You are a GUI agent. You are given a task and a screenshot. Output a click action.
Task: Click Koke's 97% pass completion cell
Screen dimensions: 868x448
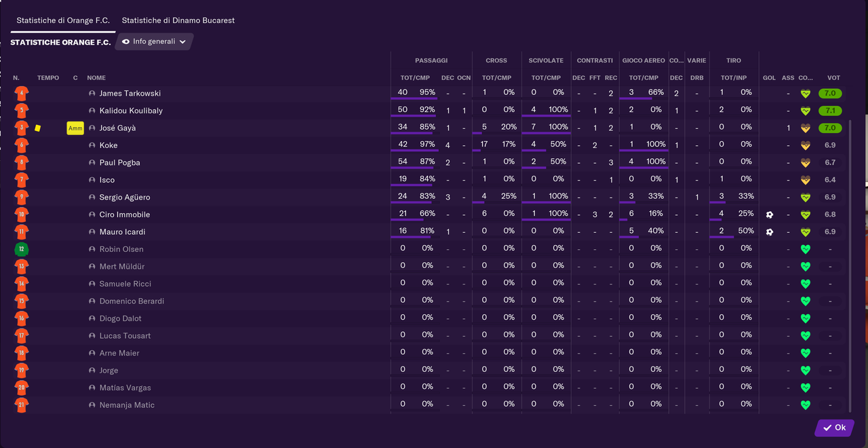coord(427,144)
